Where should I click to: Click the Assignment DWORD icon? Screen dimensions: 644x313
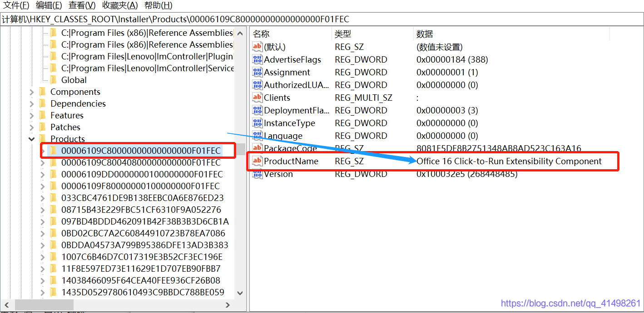click(x=258, y=72)
